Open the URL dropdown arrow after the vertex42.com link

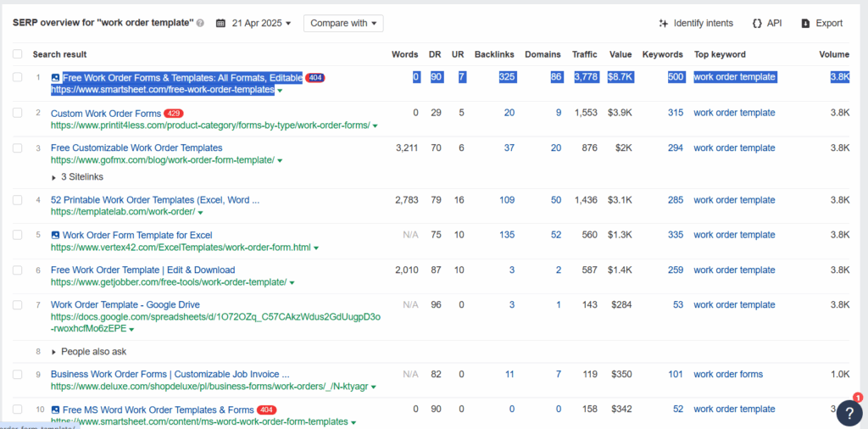coord(316,248)
